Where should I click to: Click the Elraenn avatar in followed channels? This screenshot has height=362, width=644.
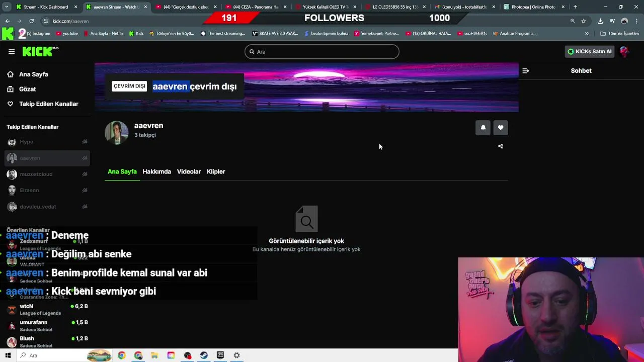12,191
